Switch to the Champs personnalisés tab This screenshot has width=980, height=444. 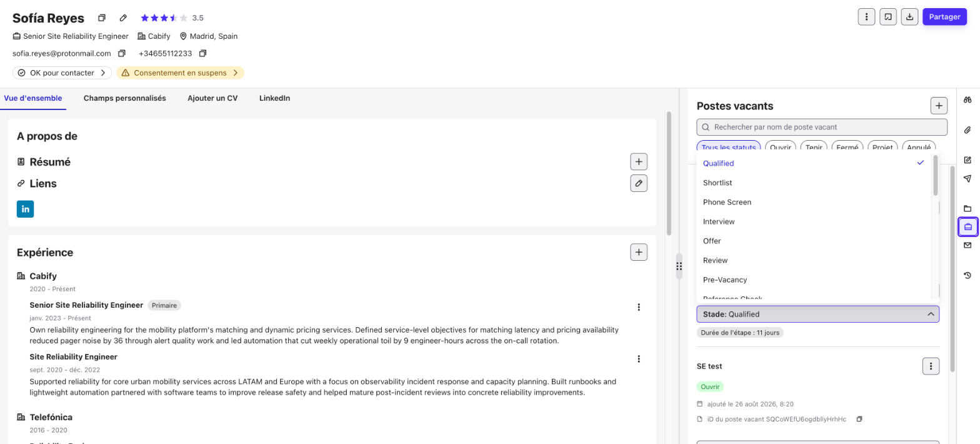[125, 98]
